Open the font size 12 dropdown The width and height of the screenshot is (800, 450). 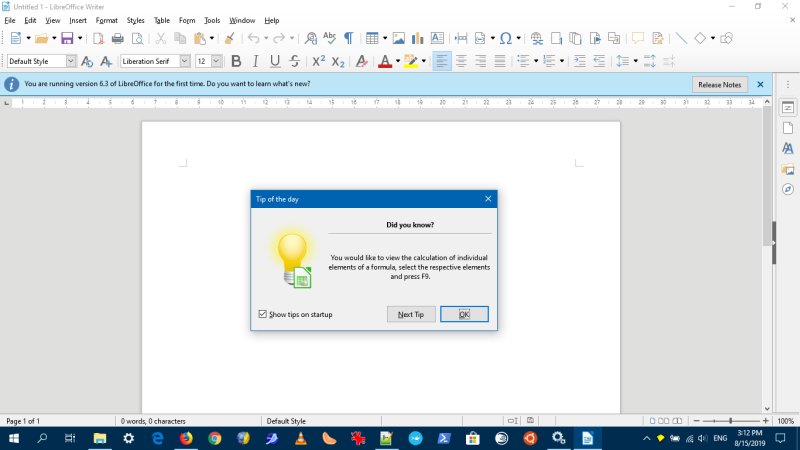(x=216, y=61)
